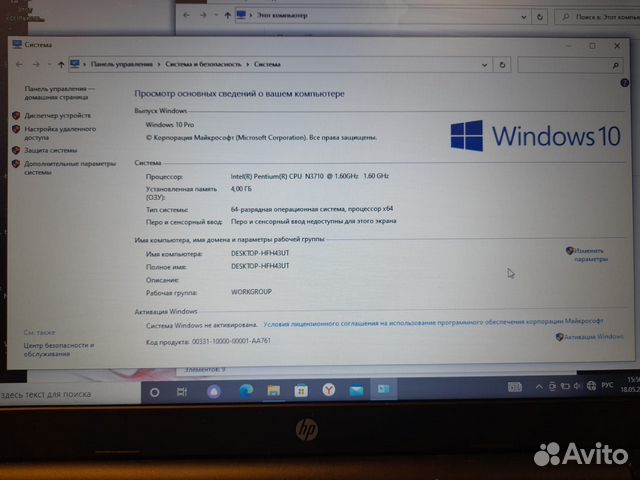Click the product code 00331-10000-00001-AA761
Image resolution: width=640 pixels, height=480 pixels.
[231, 341]
